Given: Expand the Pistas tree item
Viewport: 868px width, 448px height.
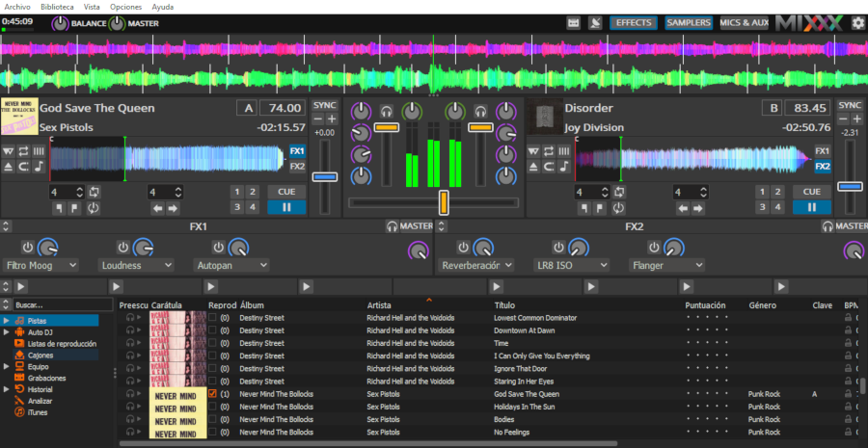Looking at the screenshot, I should pyautogui.click(x=6, y=321).
